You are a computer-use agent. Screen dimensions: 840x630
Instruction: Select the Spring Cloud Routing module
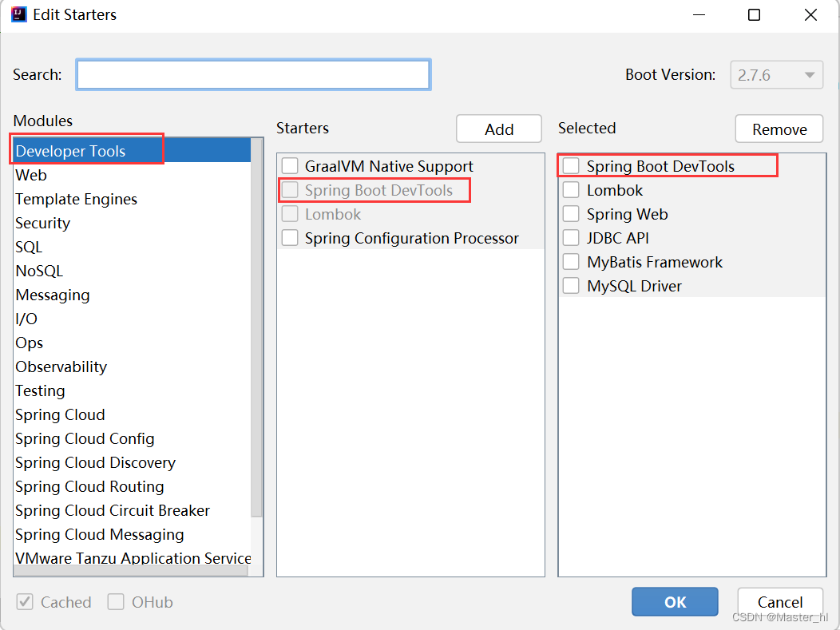[x=132, y=486]
